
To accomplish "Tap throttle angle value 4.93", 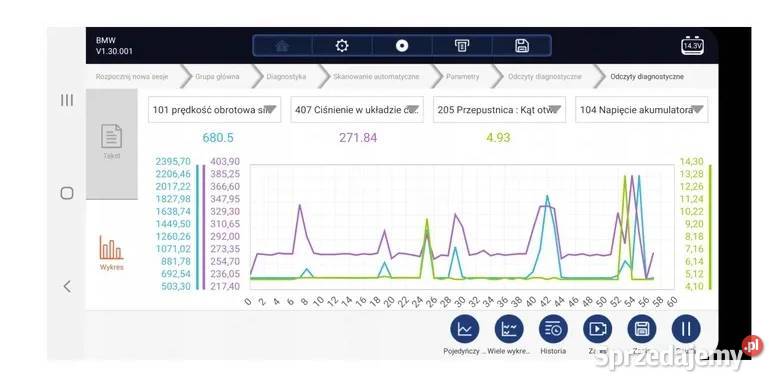I will pos(498,138).
